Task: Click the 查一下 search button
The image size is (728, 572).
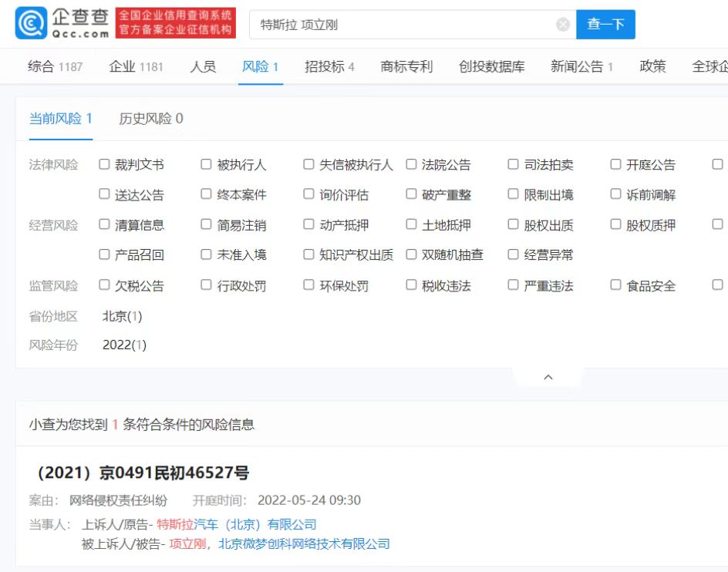Action: (605, 24)
